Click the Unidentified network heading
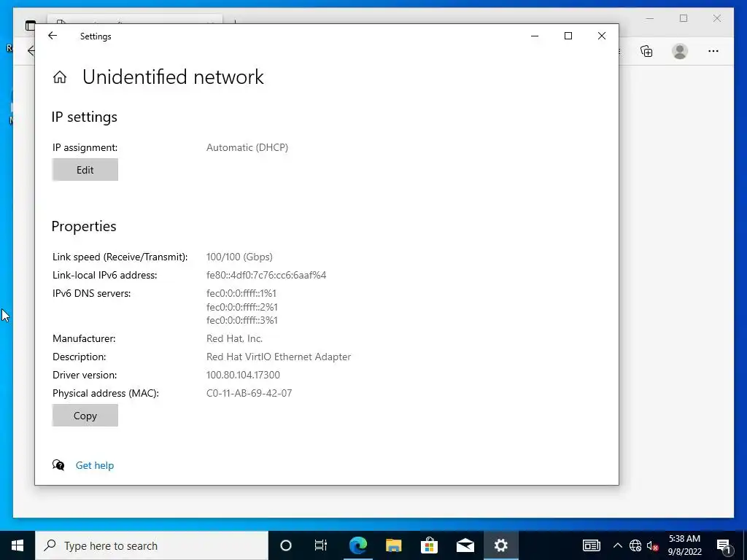The width and height of the screenshot is (747, 560). click(173, 77)
